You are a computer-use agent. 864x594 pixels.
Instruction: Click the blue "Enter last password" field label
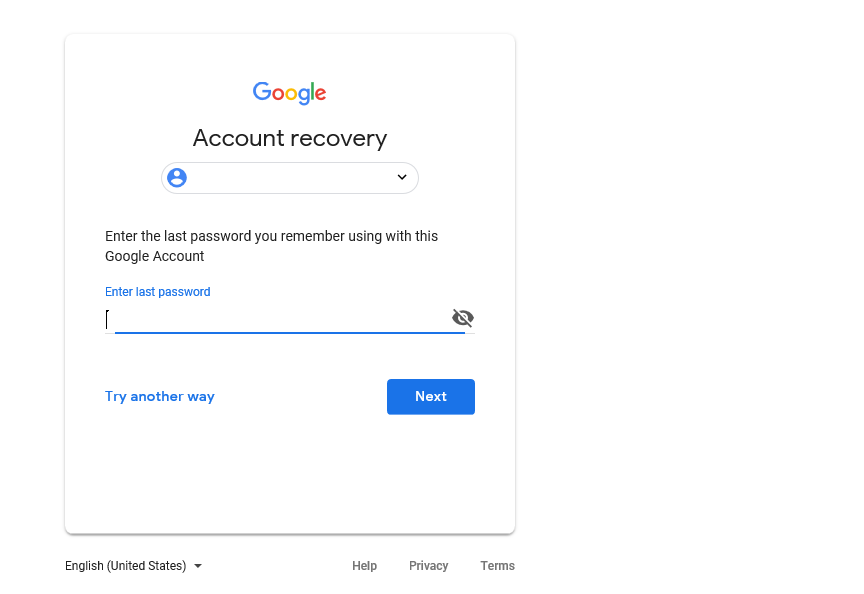click(x=158, y=292)
